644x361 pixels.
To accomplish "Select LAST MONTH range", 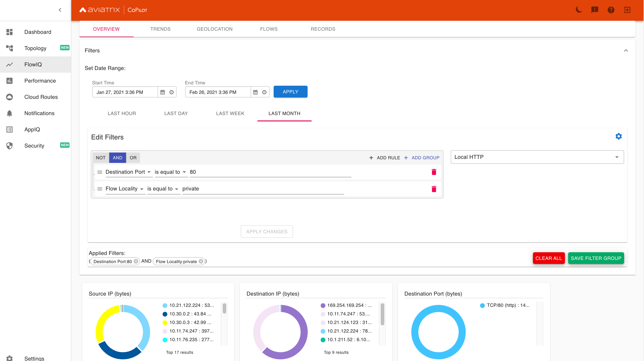I will pyautogui.click(x=284, y=113).
